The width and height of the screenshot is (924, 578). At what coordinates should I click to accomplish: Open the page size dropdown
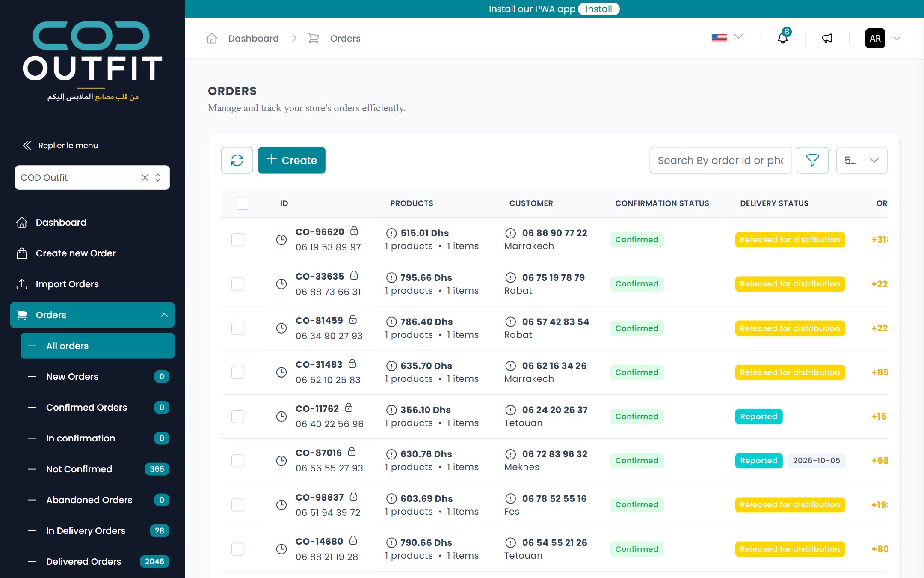point(862,160)
